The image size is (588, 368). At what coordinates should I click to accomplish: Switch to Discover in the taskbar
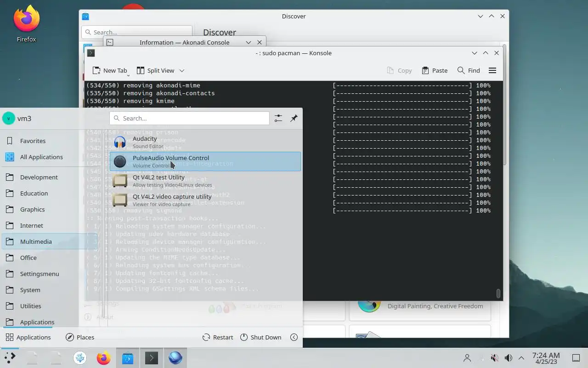pyautogui.click(x=128, y=358)
